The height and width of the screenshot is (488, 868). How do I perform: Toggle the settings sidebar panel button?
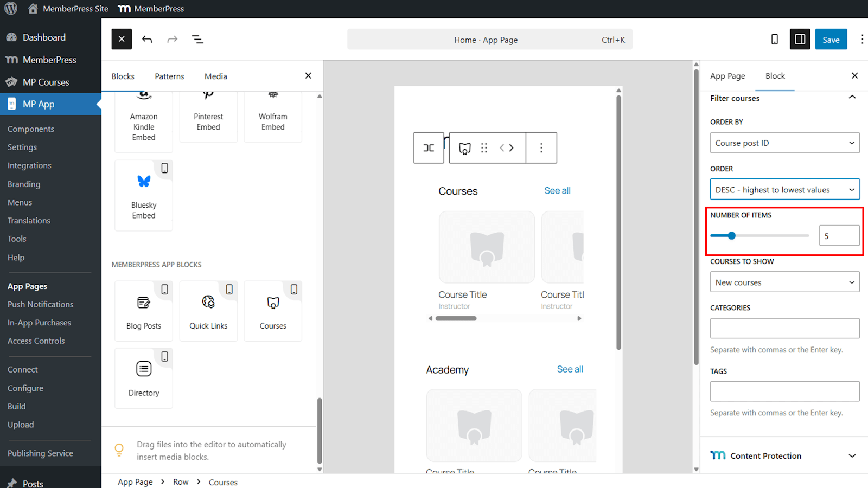pyautogui.click(x=800, y=39)
